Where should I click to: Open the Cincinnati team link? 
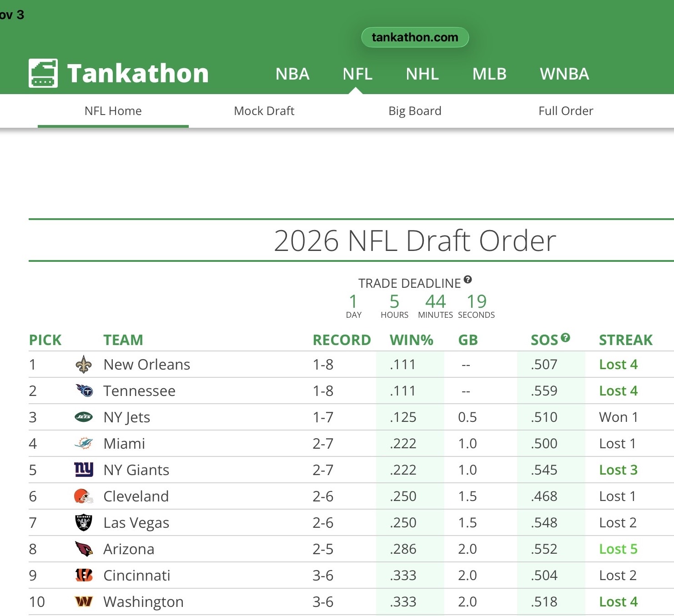point(137,576)
